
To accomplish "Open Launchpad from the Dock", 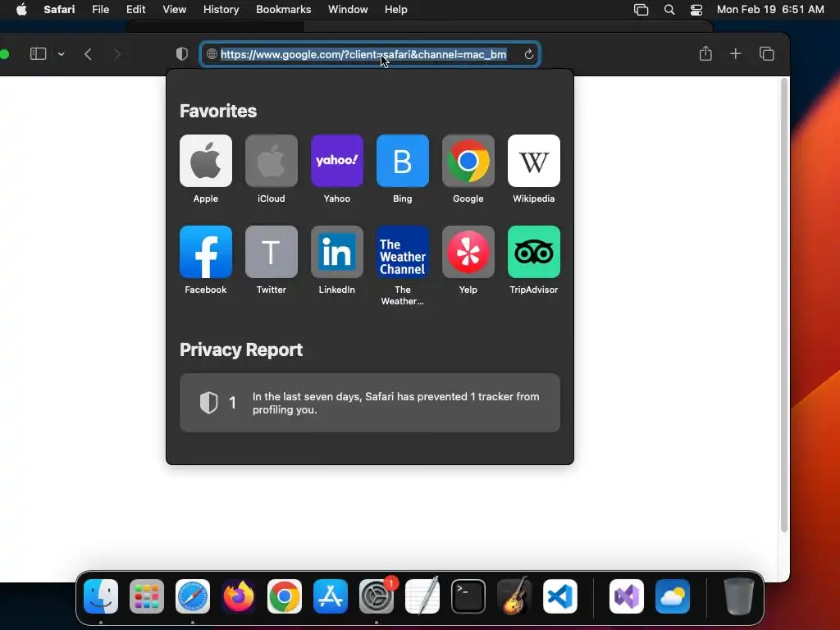I will coord(147,596).
